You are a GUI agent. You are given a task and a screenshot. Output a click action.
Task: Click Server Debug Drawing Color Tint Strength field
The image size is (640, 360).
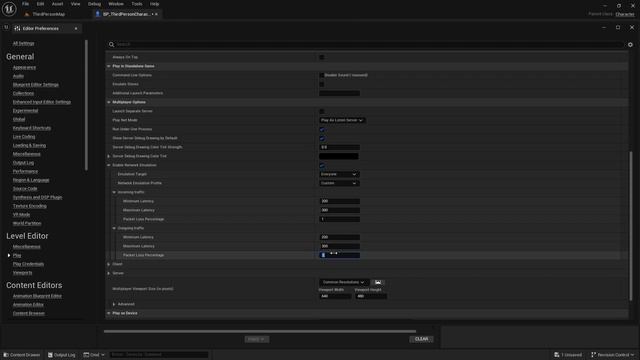click(340, 147)
